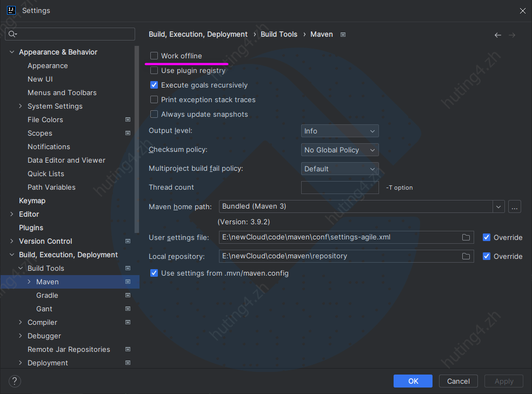Click Build, Execution, Deployment breadcrumb

coord(198,34)
